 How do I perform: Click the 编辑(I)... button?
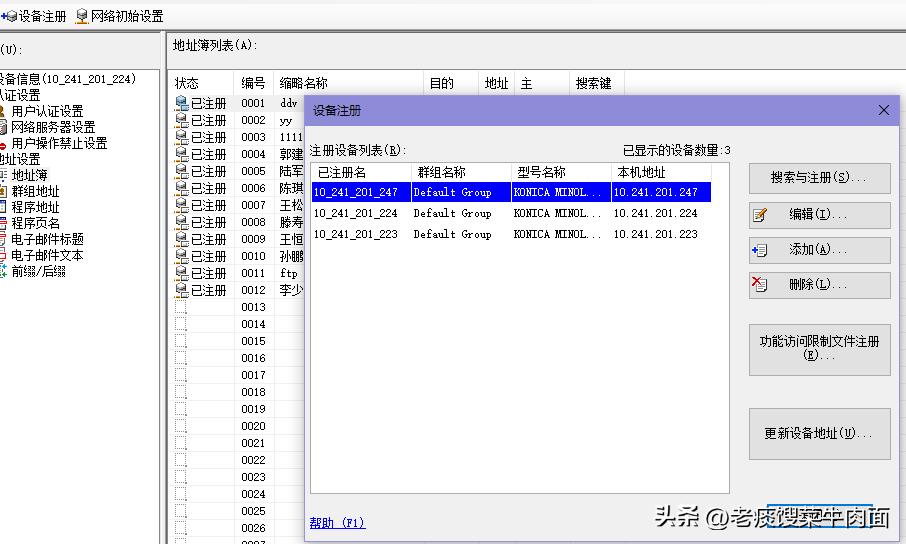[819, 215]
